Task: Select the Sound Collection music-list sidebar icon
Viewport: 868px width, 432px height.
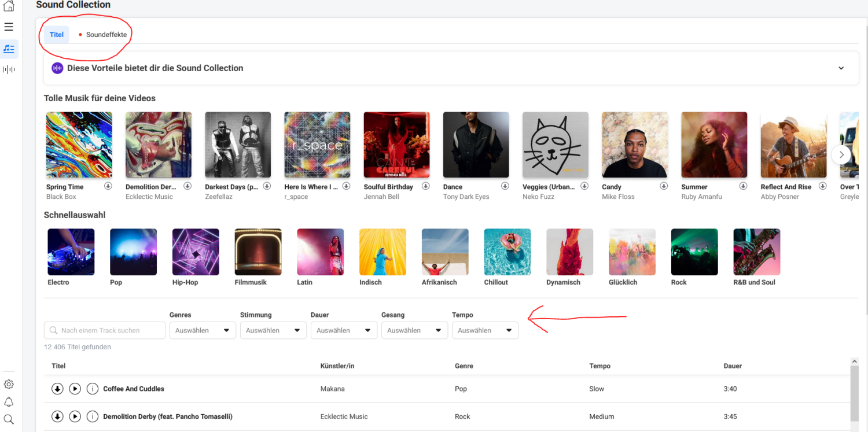Action: 9,49
